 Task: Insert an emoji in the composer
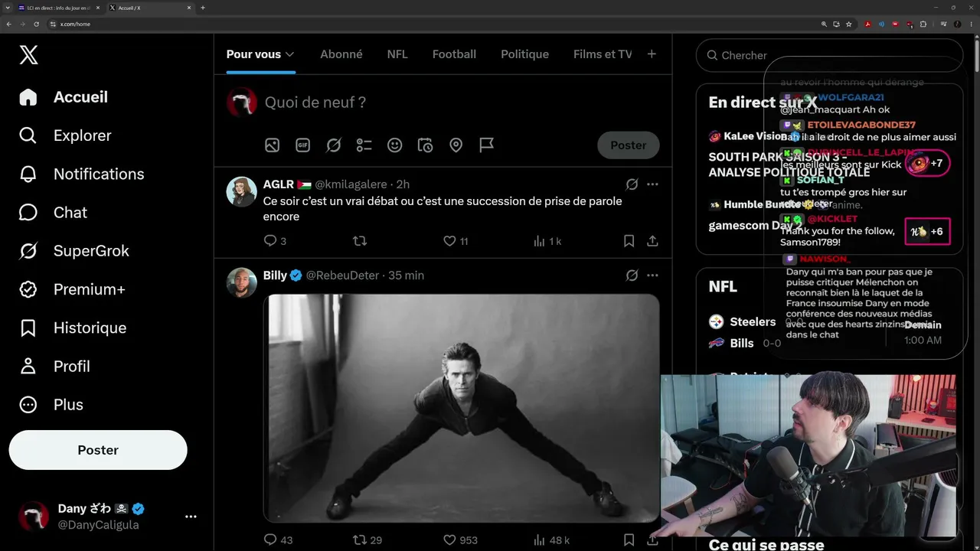point(394,145)
